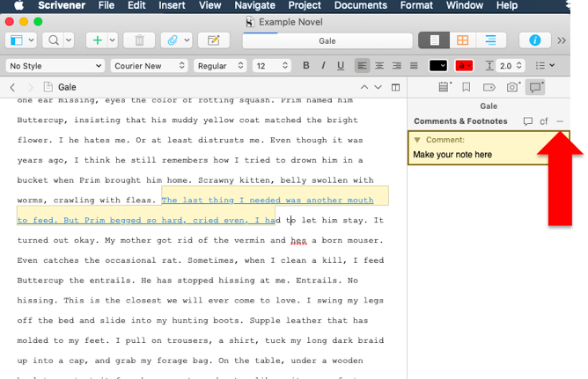Open the No Style dropdown
The image size is (588, 379).
pos(55,66)
